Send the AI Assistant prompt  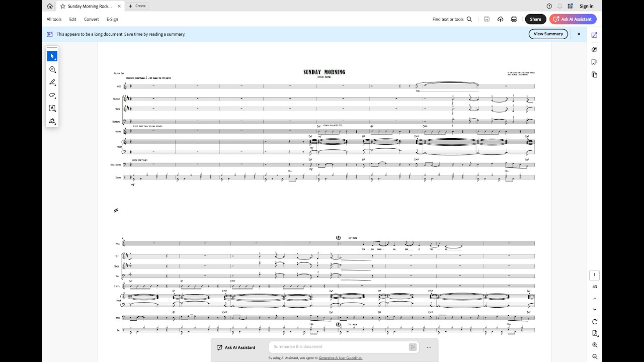(413, 347)
